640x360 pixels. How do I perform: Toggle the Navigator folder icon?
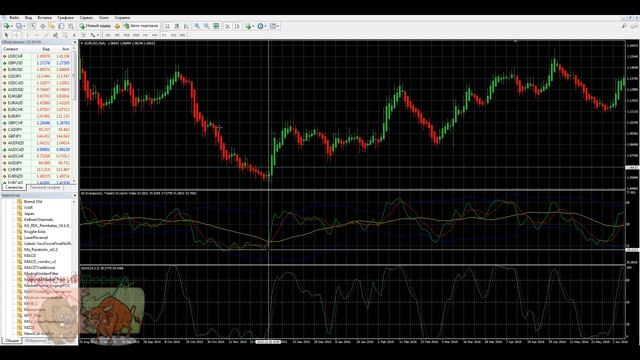point(52,26)
